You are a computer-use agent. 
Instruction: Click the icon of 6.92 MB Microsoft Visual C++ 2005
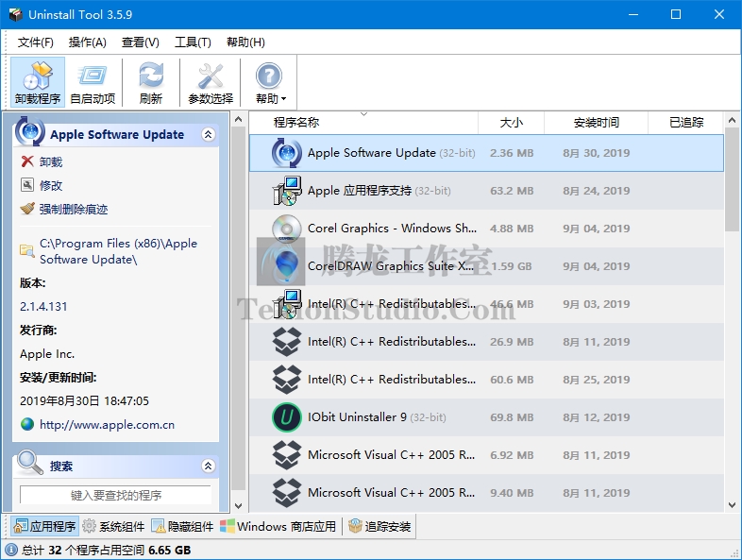click(286, 455)
